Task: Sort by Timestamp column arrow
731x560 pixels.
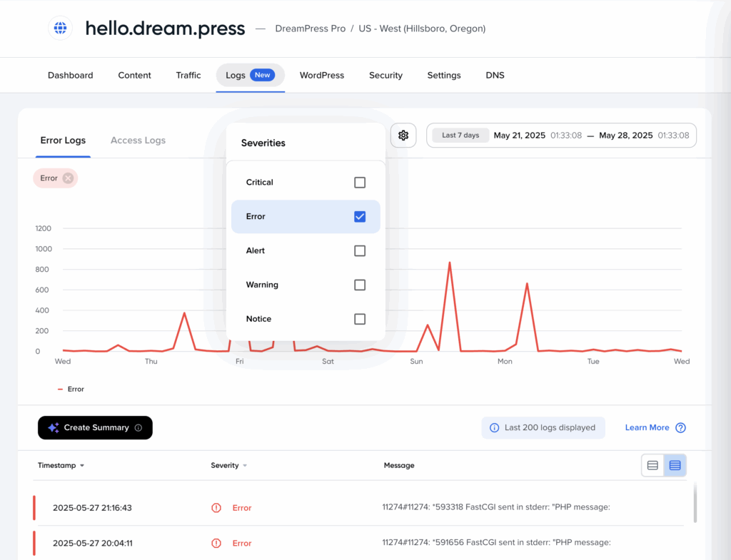Action: pos(82,466)
